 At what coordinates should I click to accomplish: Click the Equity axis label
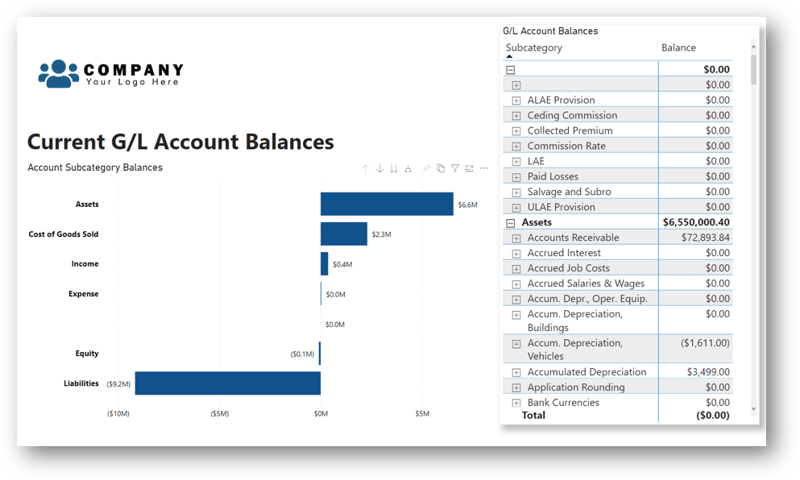click(87, 353)
